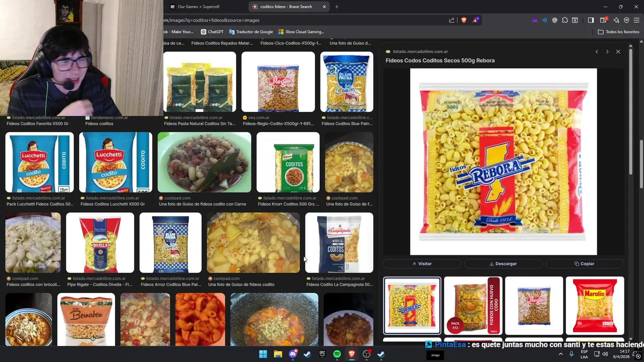Viewport: 644px width, 362px height.
Task: Click the search tabs window icon
Action: (575, 20)
